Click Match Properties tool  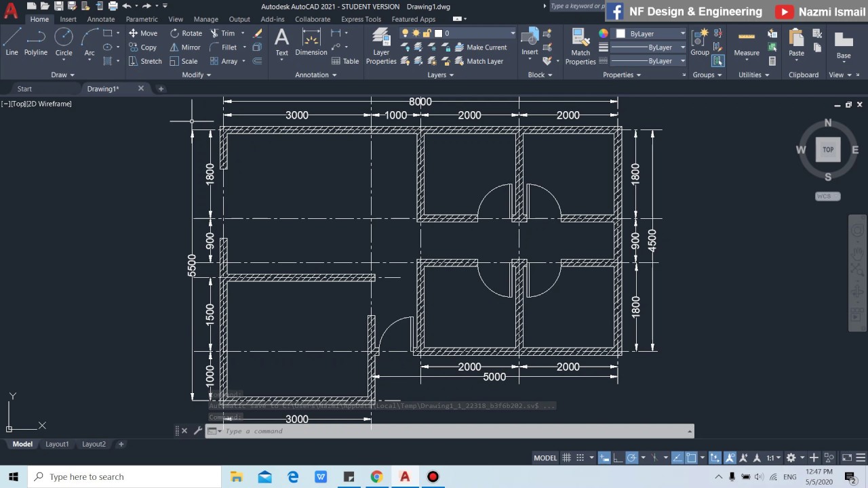tap(580, 46)
